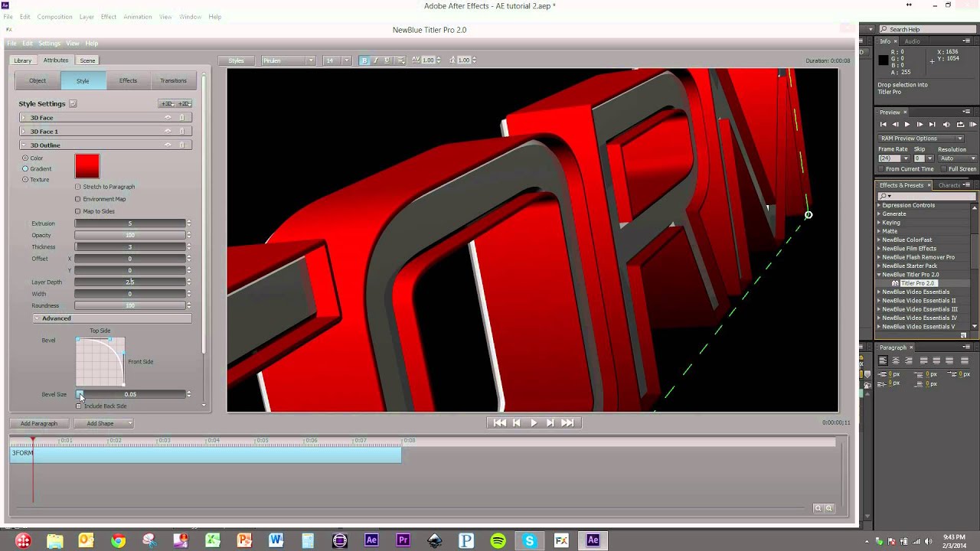This screenshot has width=980, height=551.
Task: Switch to the Library tab
Action: pyautogui.click(x=23, y=60)
